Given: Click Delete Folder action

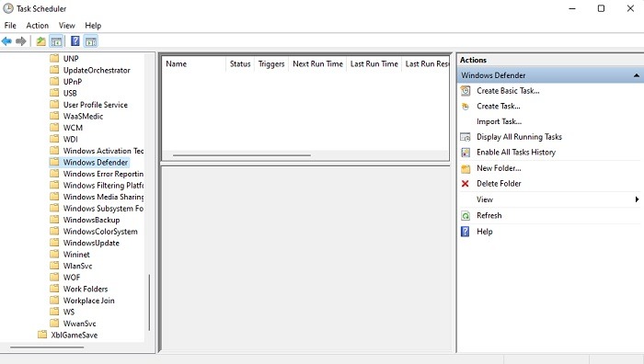Looking at the screenshot, I should [x=499, y=184].
